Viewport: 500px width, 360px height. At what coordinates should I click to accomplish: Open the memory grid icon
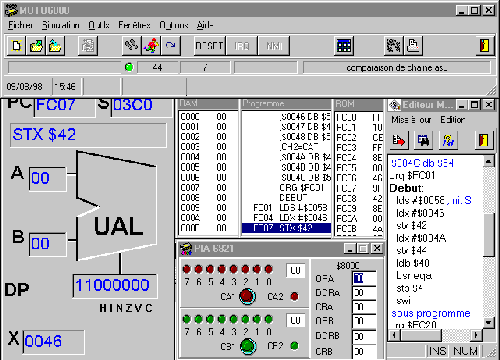[344, 45]
